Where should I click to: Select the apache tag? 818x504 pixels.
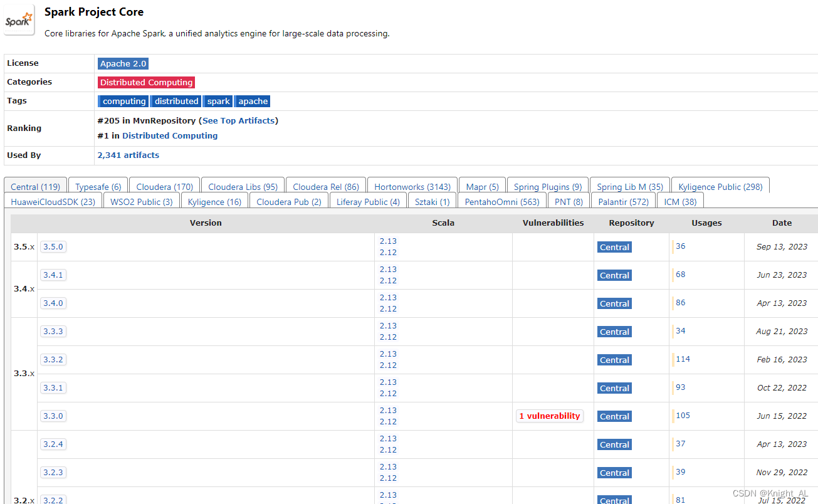tap(253, 101)
